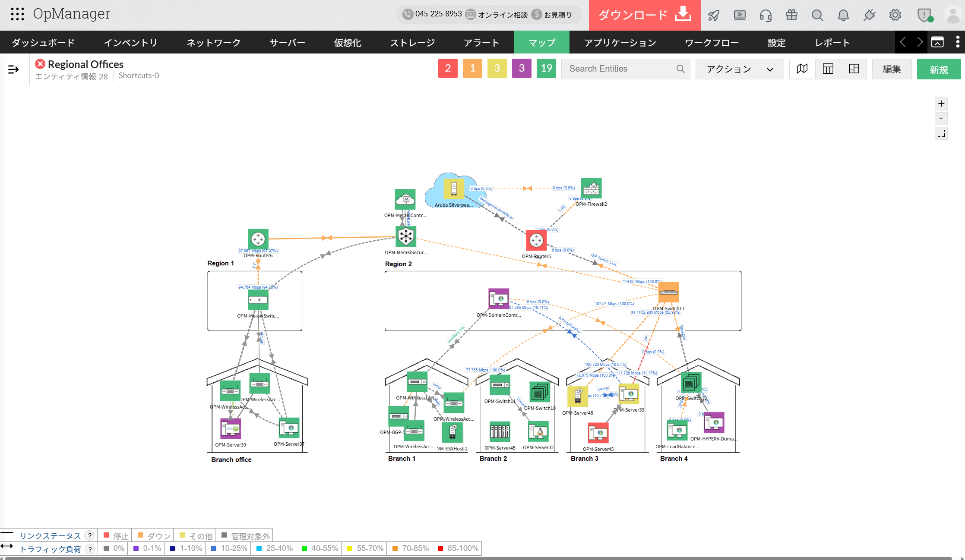This screenshot has height=560, width=965.
Task: Open the オンライン相談 link
Action: pos(497,15)
